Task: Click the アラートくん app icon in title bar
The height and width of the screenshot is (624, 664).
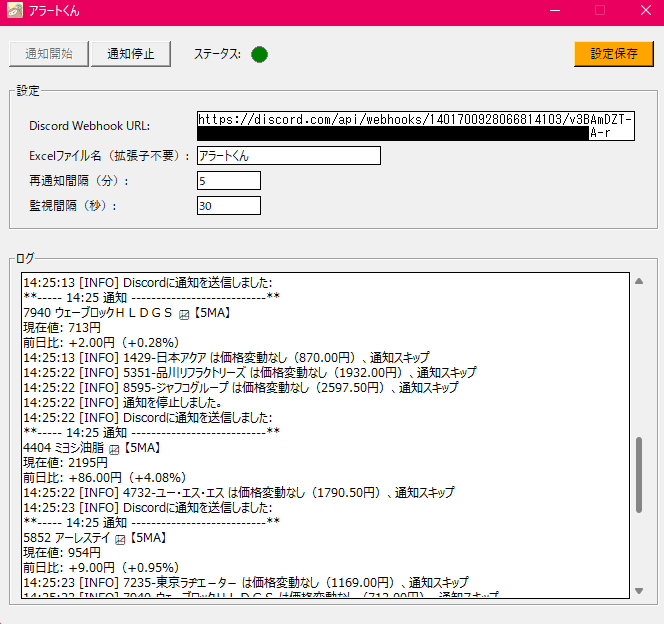Action: (14, 10)
